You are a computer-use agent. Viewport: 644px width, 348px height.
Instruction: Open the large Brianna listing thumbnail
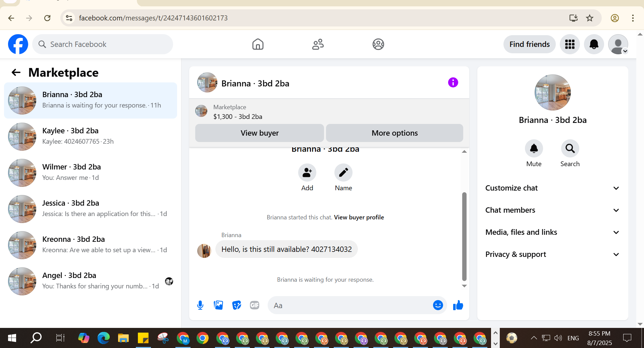point(552,92)
